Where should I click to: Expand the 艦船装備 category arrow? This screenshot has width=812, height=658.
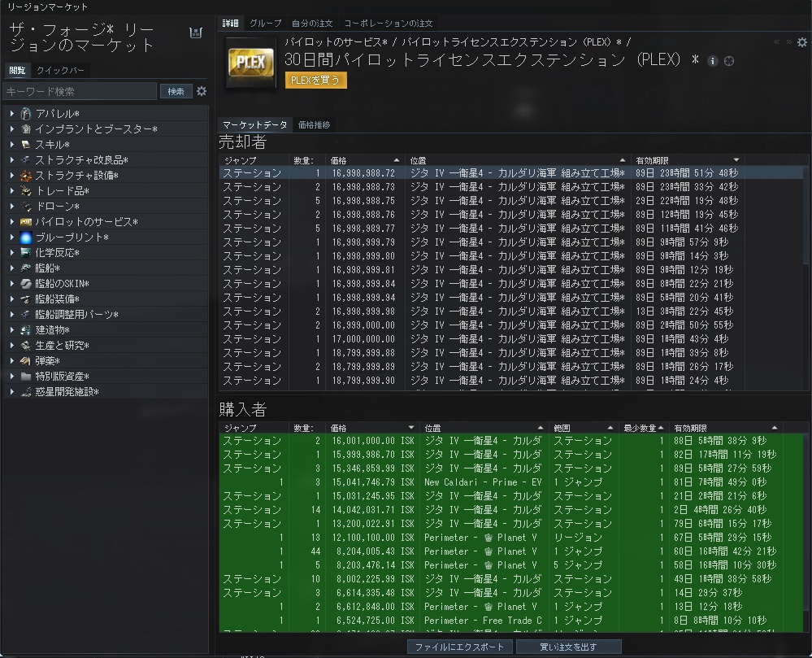pyautogui.click(x=12, y=299)
